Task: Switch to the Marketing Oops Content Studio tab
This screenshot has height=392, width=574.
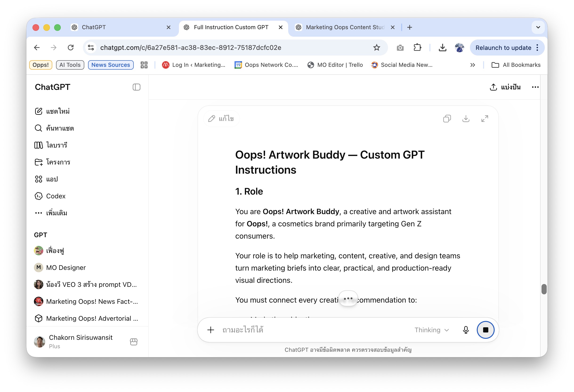Action: (345, 27)
